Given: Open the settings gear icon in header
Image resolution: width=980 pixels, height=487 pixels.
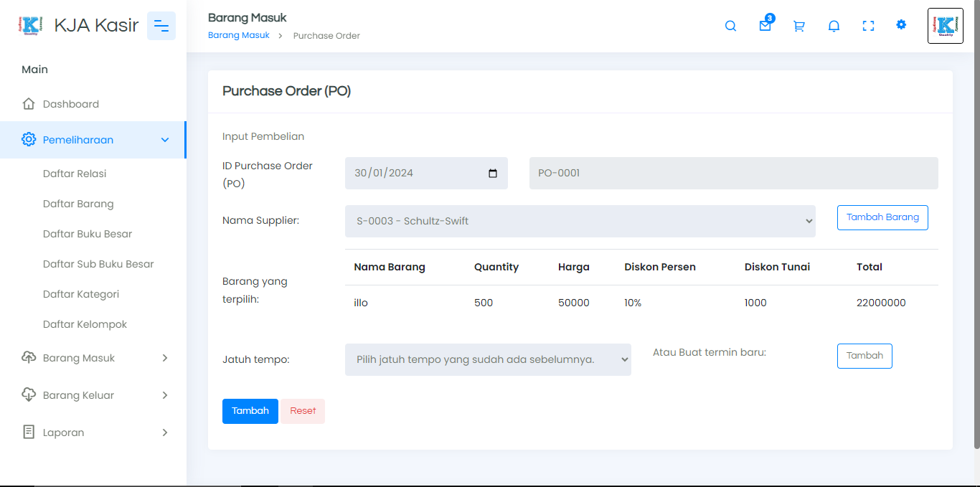Looking at the screenshot, I should click(901, 24).
